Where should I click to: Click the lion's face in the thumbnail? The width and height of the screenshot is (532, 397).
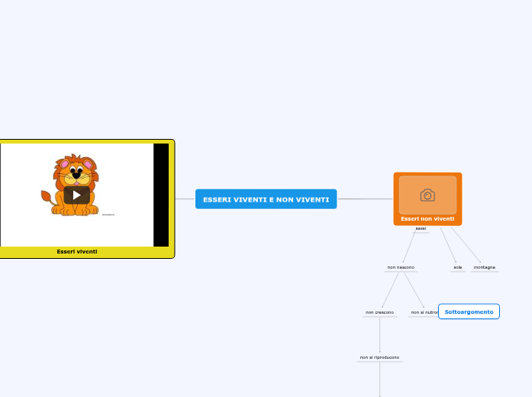76,172
